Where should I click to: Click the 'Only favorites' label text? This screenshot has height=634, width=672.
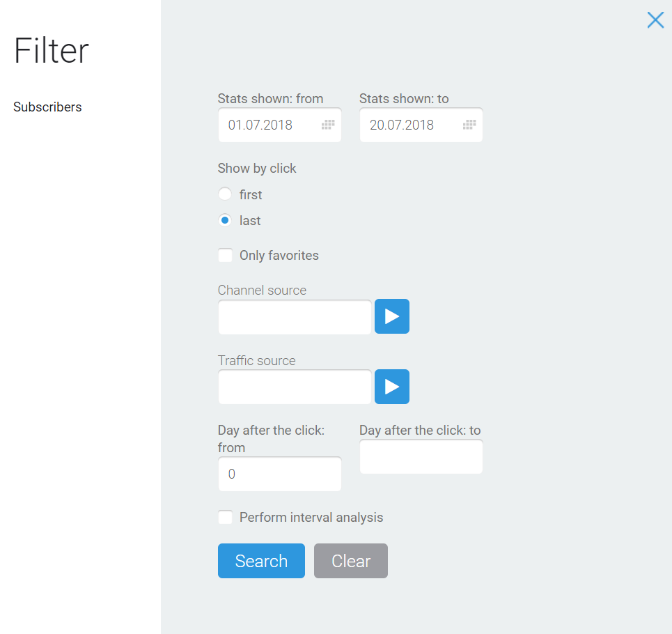point(279,256)
